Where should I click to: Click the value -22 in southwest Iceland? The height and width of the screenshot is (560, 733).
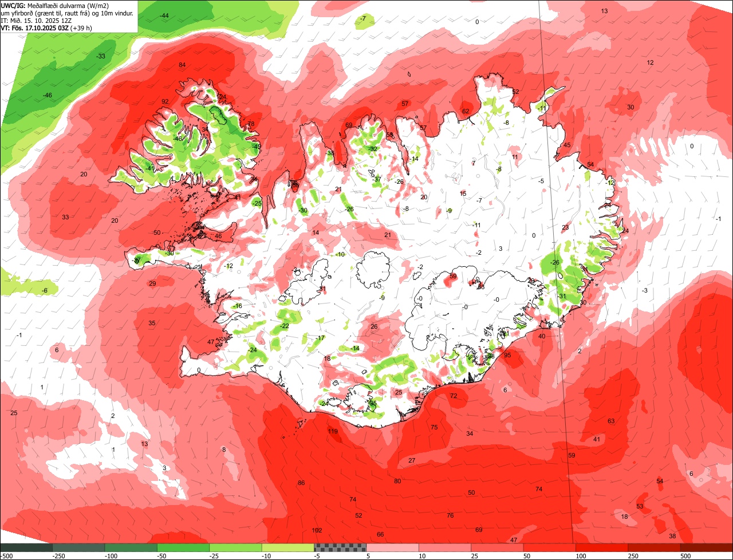tap(284, 326)
